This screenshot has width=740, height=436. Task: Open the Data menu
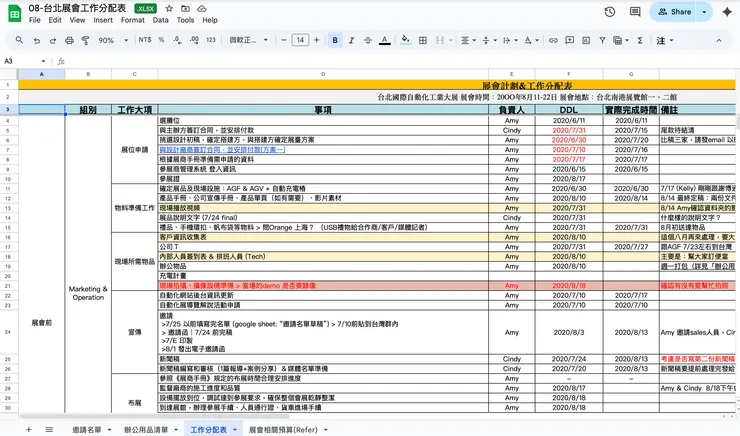[x=160, y=20]
